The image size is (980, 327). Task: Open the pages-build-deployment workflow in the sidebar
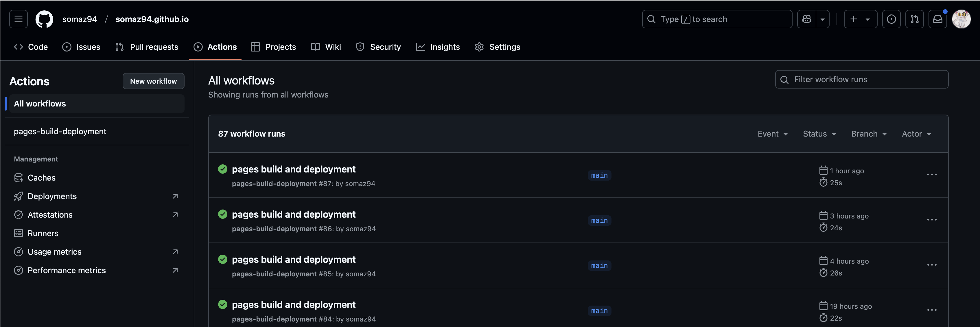[x=60, y=131]
